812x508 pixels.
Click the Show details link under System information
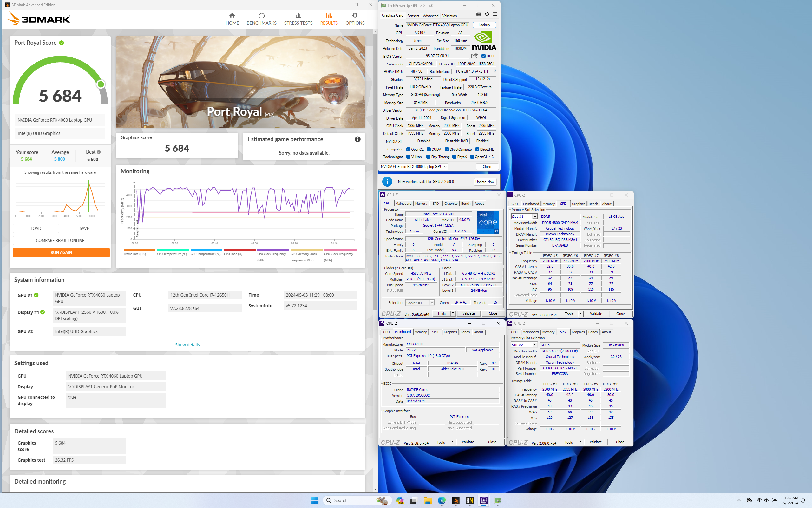pos(187,345)
